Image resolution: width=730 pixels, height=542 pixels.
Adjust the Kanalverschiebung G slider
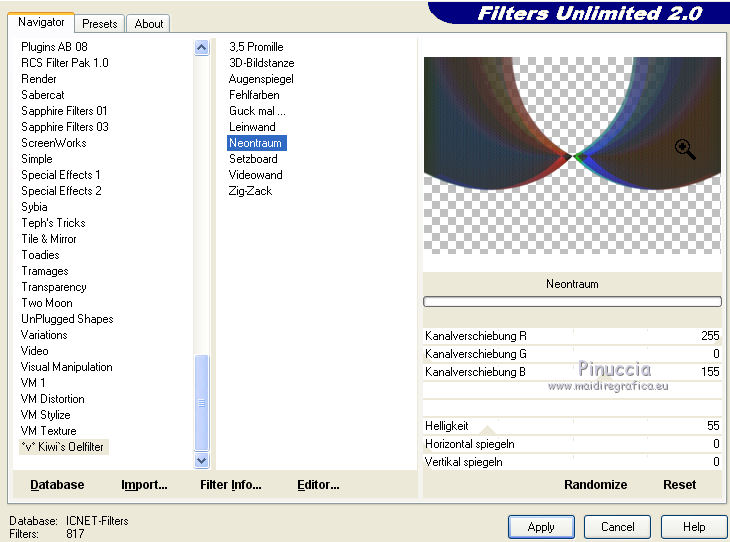tap(572, 354)
